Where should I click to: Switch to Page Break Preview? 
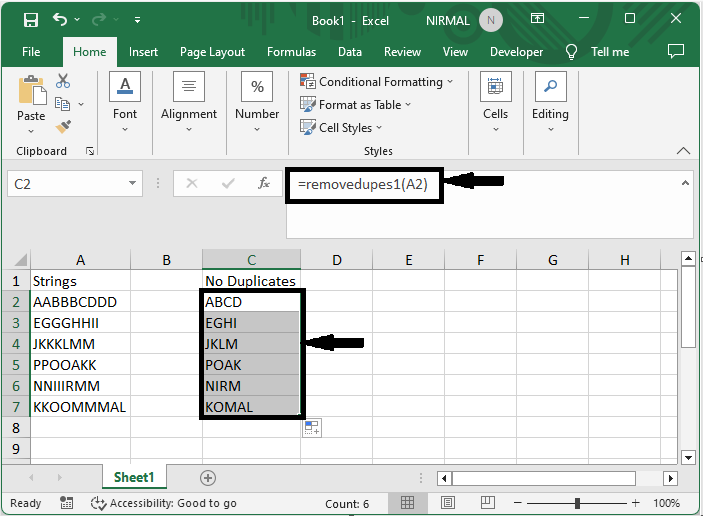click(487, 503)
